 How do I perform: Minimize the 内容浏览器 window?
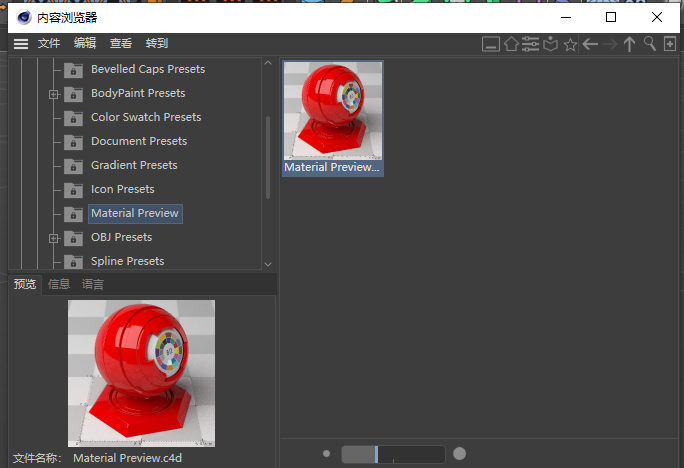coord(566,17)
